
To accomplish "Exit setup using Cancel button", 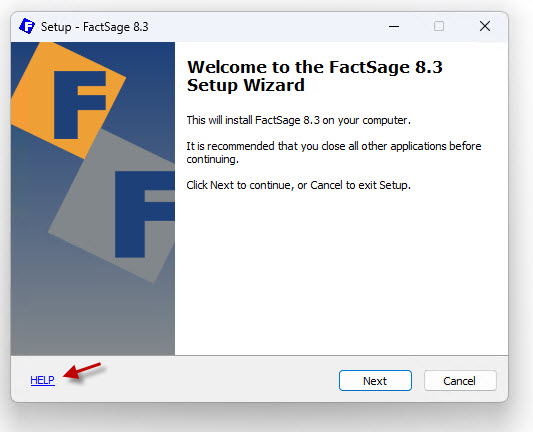I will (460, 381).
